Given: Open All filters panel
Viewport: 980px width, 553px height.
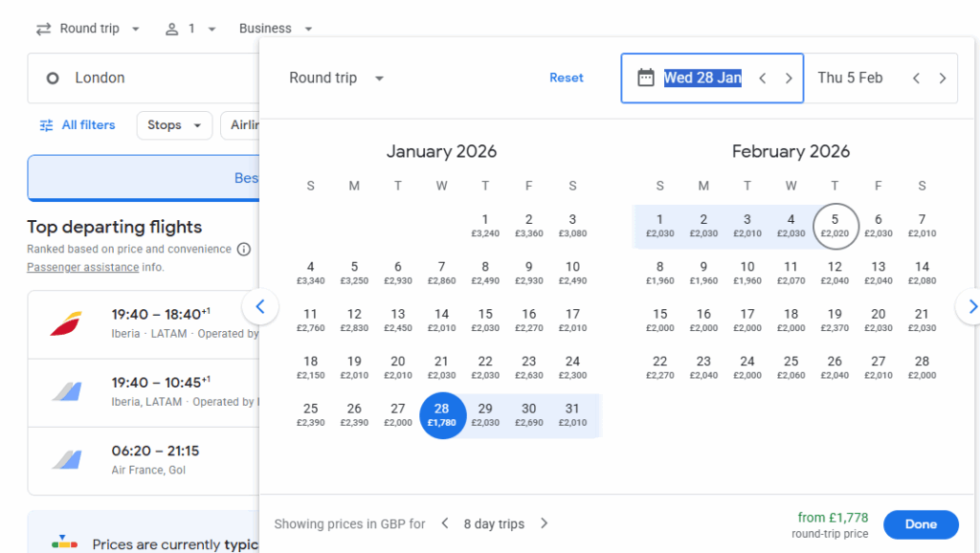Looking at the screenshot, I should tap(77, 125).
